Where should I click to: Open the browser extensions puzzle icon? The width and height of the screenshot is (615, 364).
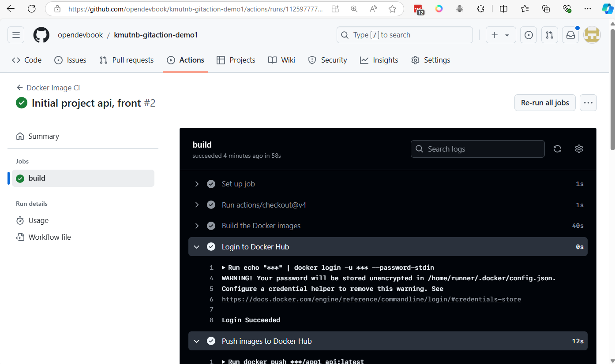(481, 9)
